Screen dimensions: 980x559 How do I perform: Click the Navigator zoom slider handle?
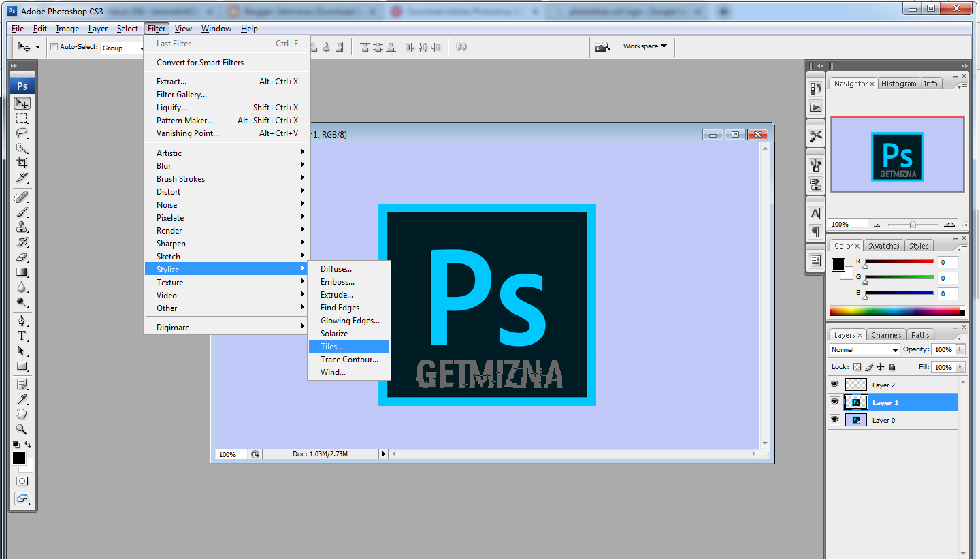(x=913, y=225)
